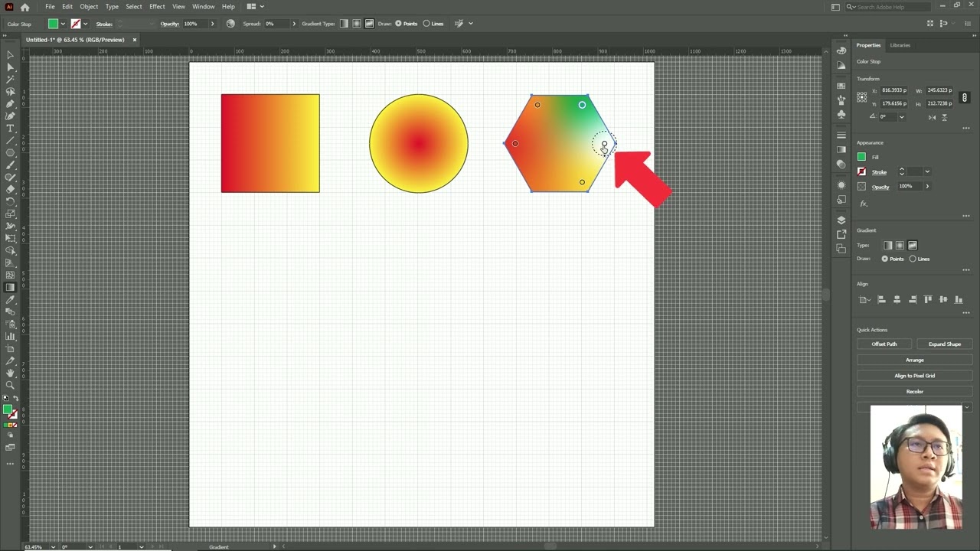Expand opacity arrow in Appearance section
This screenshot has height=551, width=980.
pyautogui.click(x=927, y=186)
